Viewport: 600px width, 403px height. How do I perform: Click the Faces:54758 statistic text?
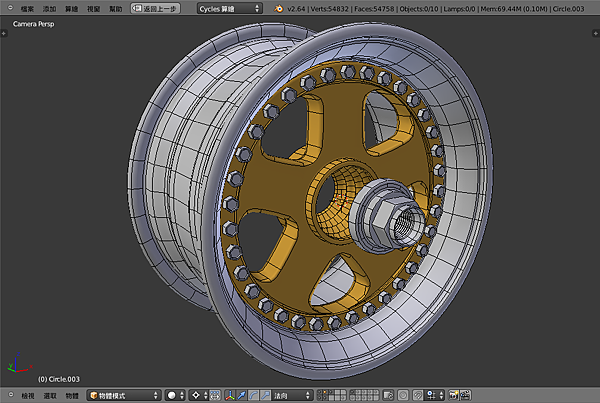(374, 8)
